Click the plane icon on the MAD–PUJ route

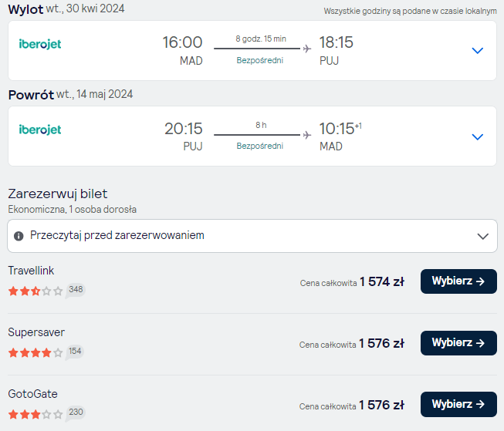307,49
